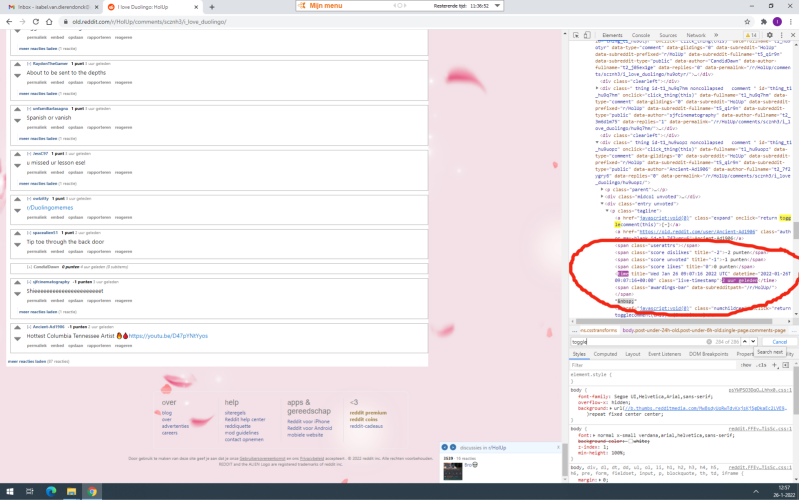Click the Chrome address bar URL
This screenshot has width=799, height=500.
149,22
